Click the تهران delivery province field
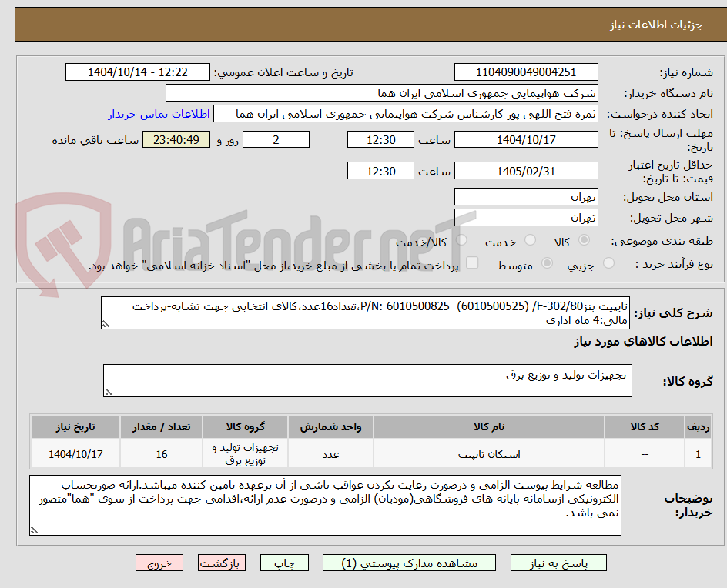 coord(526,196)
